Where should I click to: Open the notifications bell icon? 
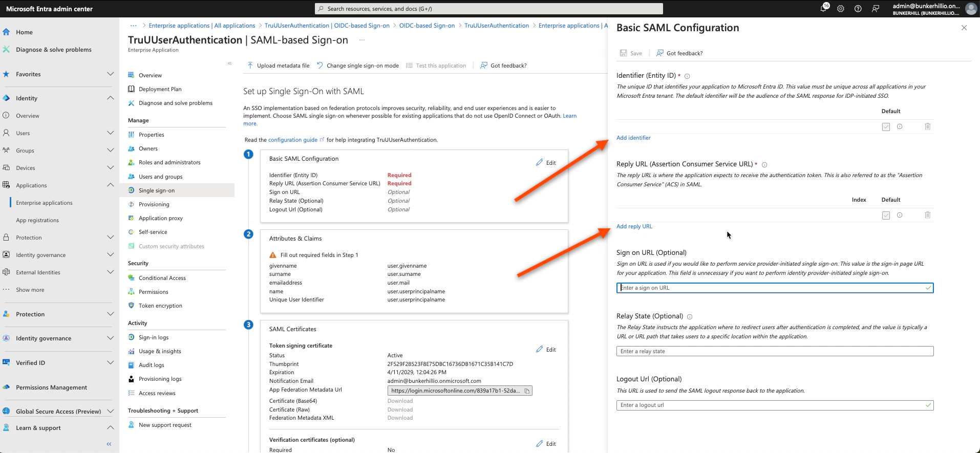(824, 8)
